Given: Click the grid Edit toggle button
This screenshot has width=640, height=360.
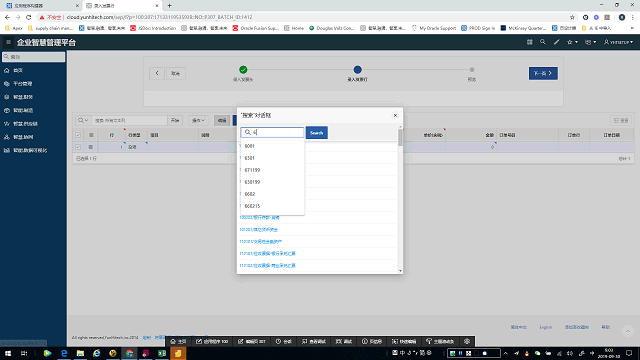Looking at the screenshot, I should pos(222,120).
